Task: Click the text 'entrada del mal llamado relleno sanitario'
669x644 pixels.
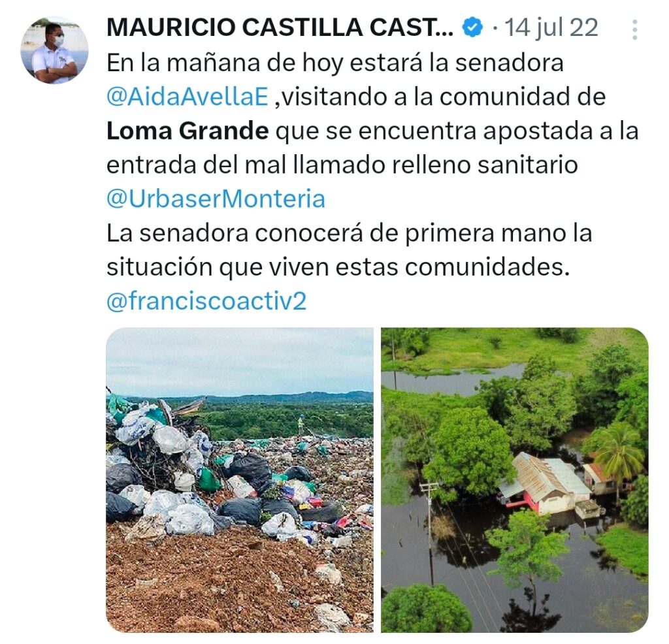Action: click(342, 165)
